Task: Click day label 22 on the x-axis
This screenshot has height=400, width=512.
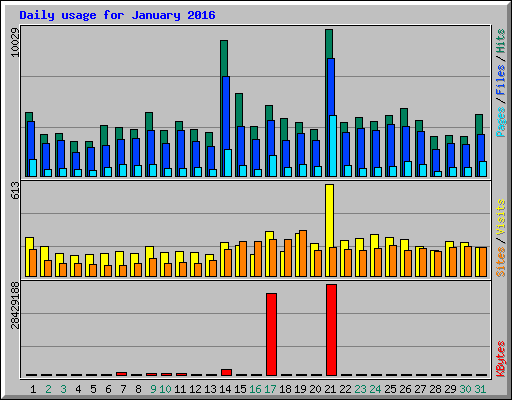Action: click(x=345, y=389)
